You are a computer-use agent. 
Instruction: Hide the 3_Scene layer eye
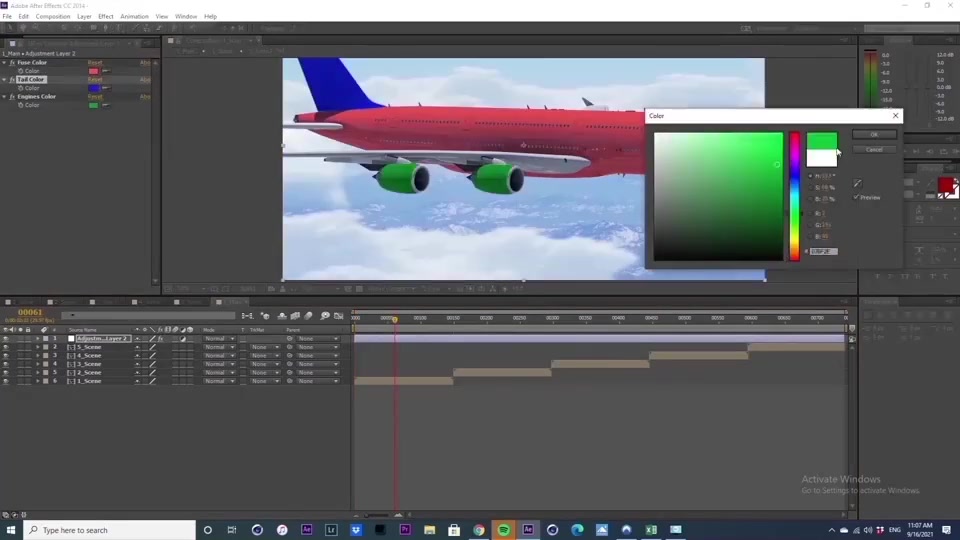(6, 364)
